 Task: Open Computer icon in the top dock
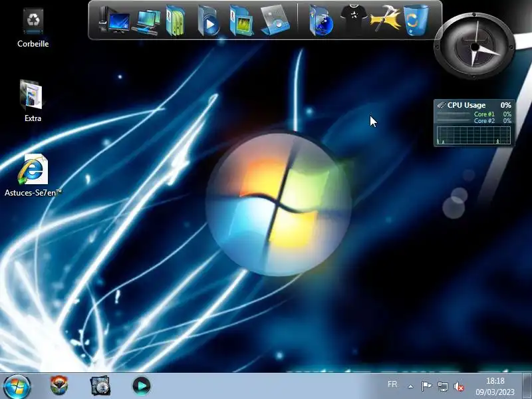click(114, 21)
